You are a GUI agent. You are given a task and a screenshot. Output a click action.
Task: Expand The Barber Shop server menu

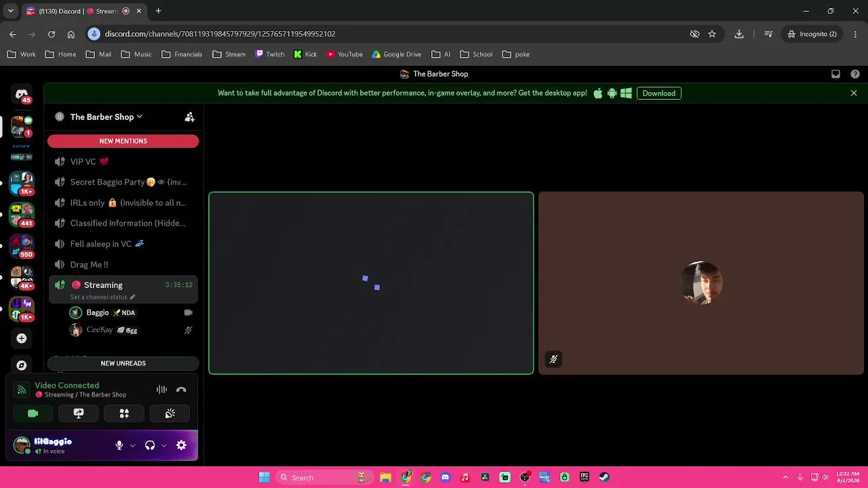(x=106, y=117)
